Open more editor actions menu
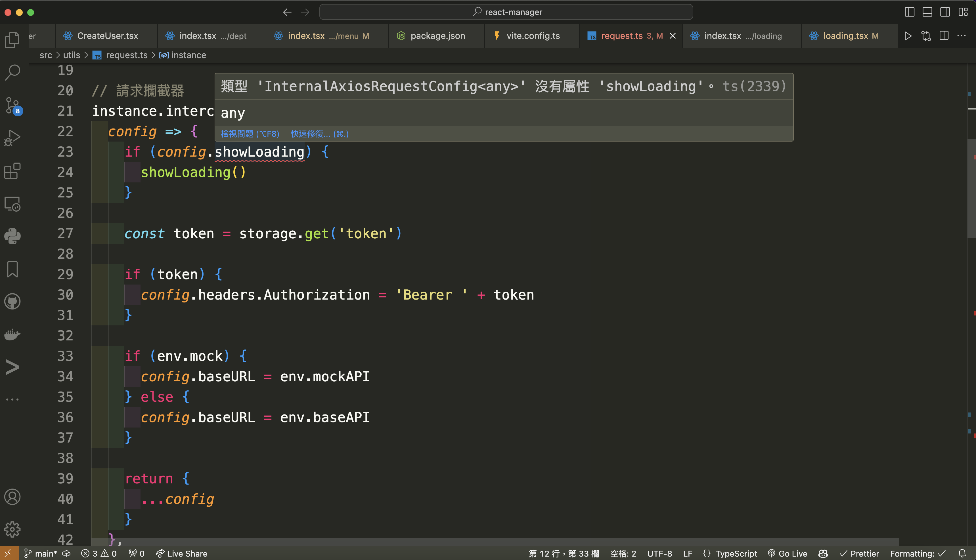 point(961,36)
